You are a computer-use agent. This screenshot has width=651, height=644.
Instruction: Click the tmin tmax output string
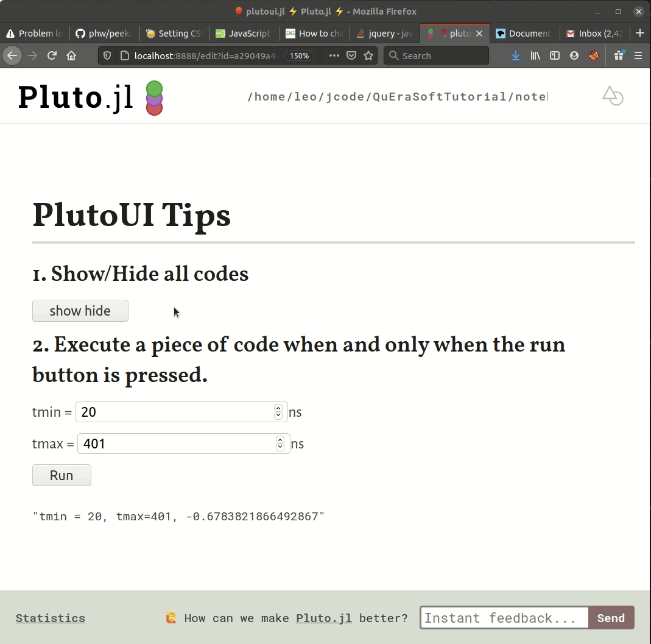pos(178,517)
